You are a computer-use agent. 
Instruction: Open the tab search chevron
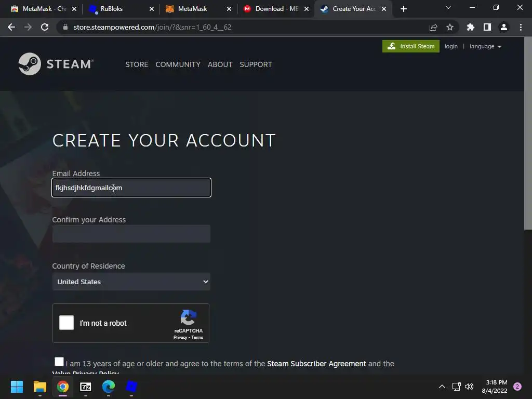click(448, 7)
